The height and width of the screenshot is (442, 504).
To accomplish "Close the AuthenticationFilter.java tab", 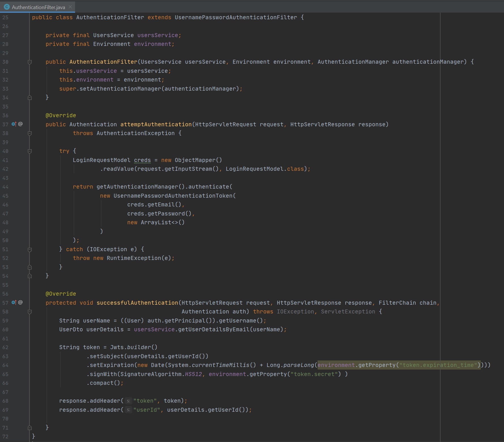I will [x=70, y=7].
